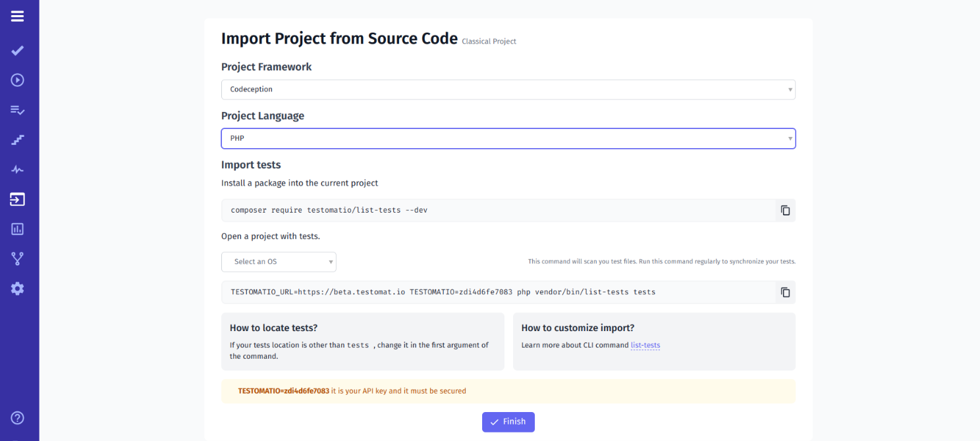The width and height of the screenshot is (980, 441).
Task: Copy the composer require command
Action: pyautogui.click(x=785, y=209)
